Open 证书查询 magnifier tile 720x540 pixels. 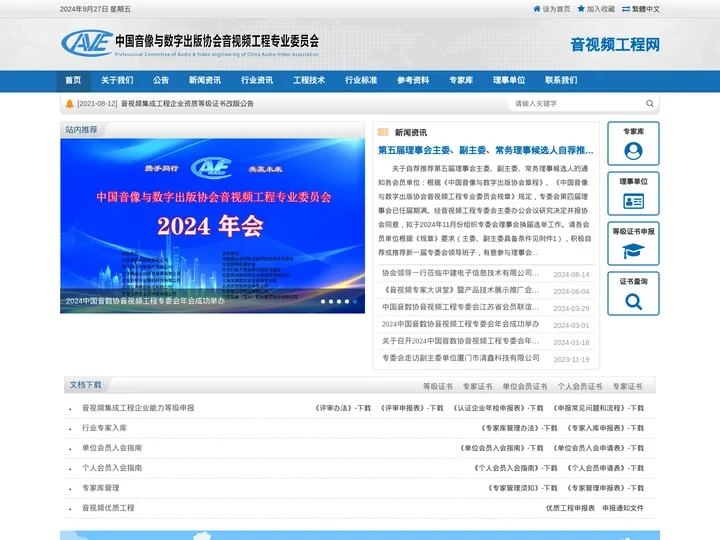(633, 294)
